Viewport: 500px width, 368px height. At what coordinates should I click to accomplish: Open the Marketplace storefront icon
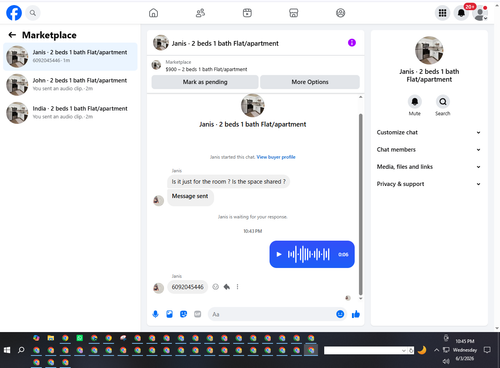pos(294,13)
